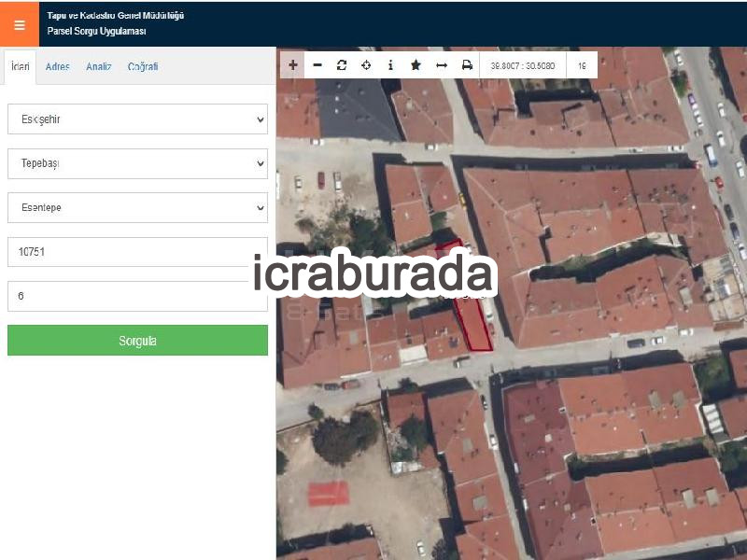Zoom out with the minus icon

(317, 65)
